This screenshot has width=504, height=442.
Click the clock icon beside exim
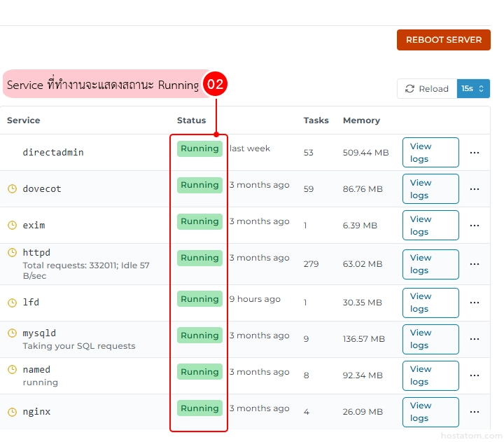point(12,225)
